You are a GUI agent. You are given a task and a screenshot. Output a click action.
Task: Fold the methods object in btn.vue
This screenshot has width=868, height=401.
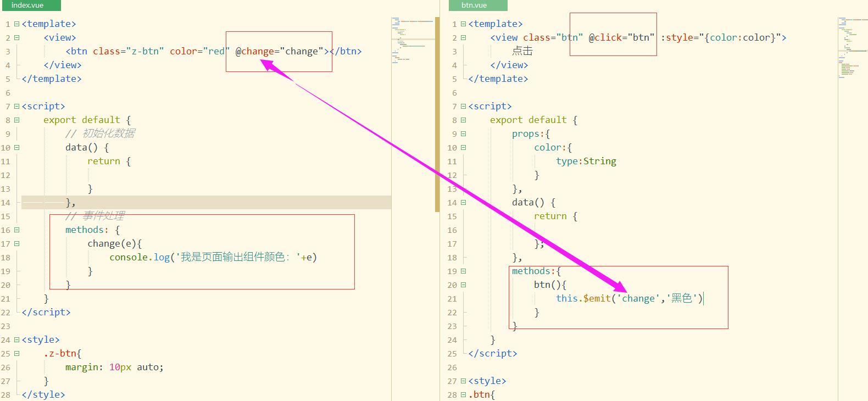(x=463, y=271)
